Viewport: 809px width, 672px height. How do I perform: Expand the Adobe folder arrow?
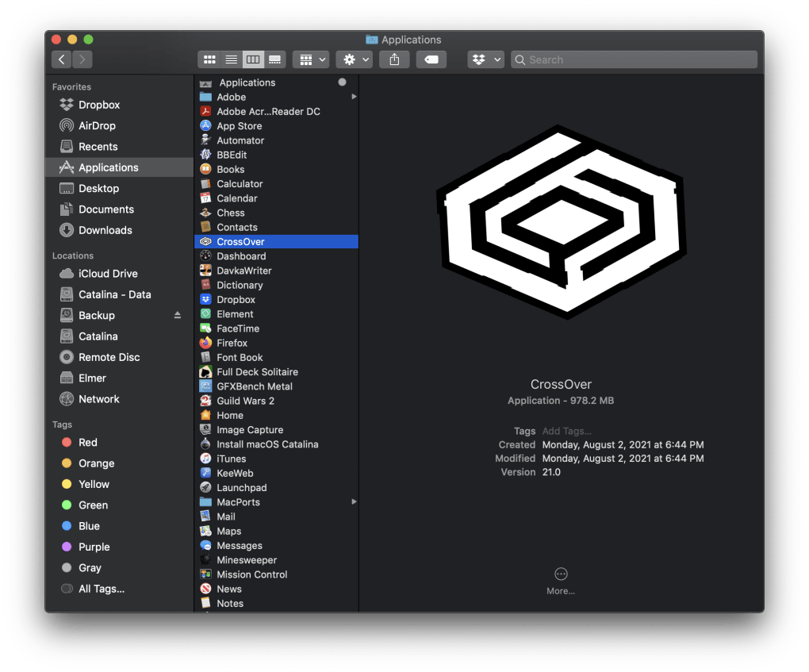pos(354,97)
